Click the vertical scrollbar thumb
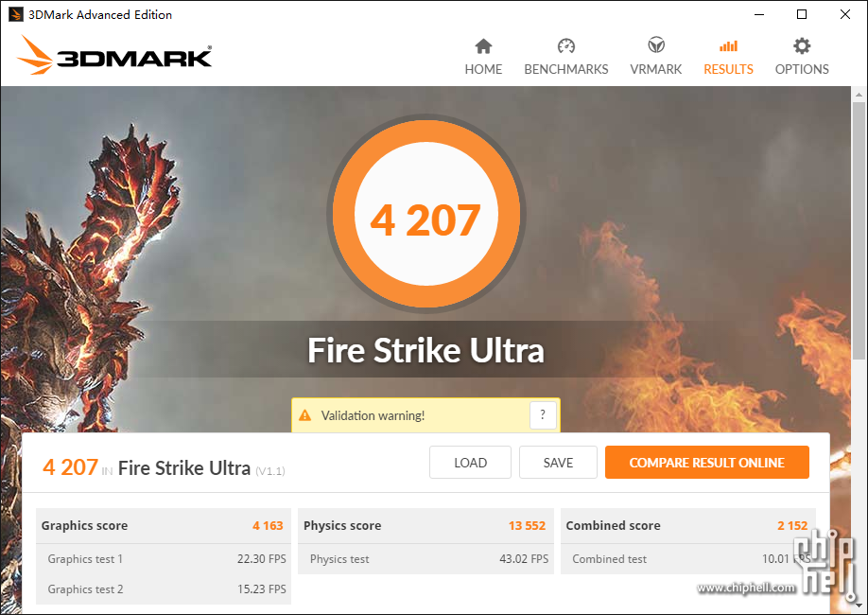868x615 pixels. point(859,231)
